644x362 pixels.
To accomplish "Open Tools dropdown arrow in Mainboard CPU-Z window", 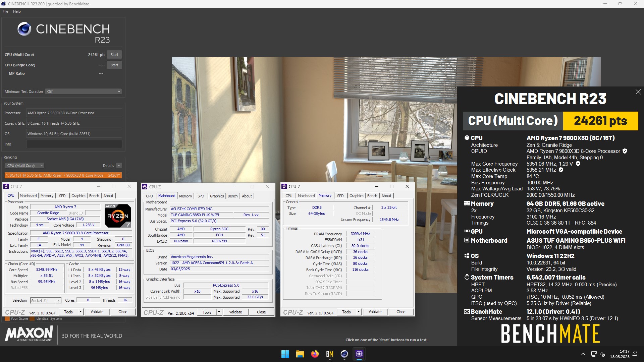I will tap(219, 312).
